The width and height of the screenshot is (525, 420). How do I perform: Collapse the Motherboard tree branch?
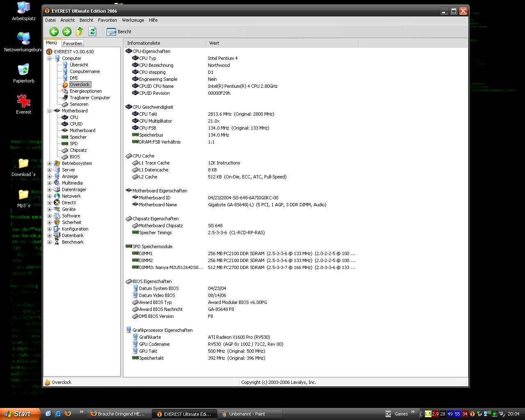[x=50, y=111]
